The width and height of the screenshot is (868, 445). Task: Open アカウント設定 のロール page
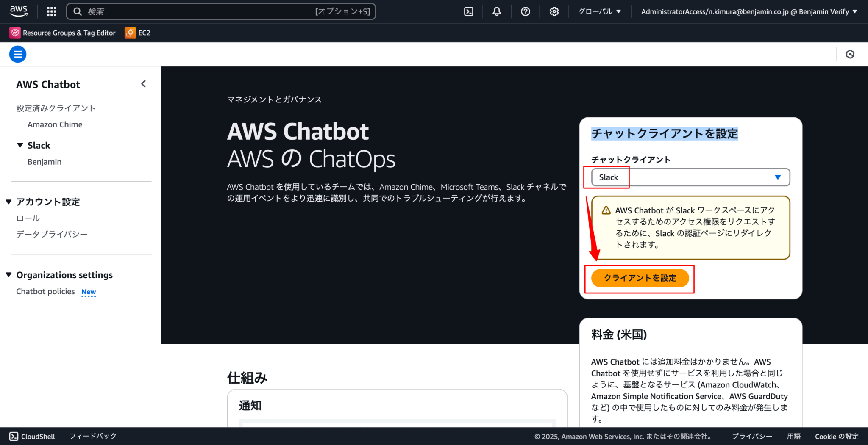point(27,218)
